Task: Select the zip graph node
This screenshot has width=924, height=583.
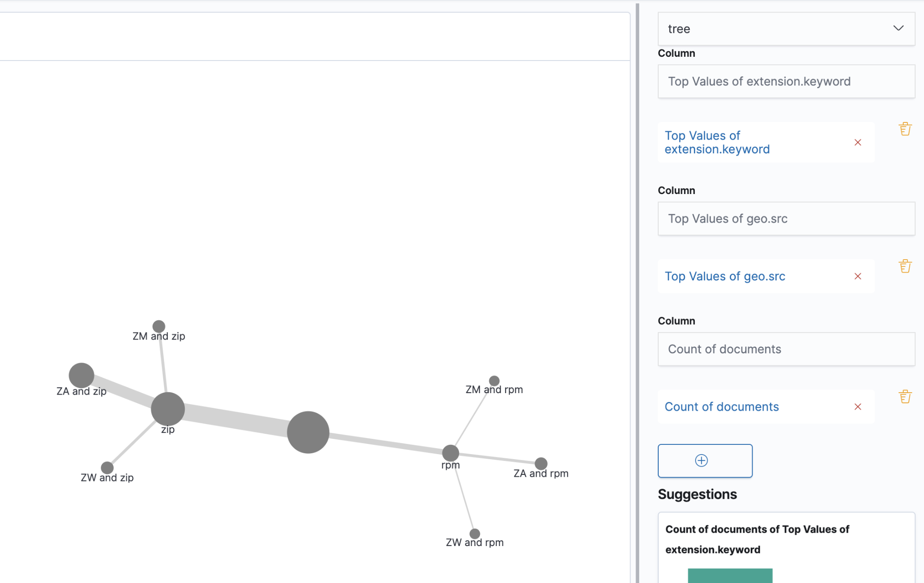Action: coord(168,409)
